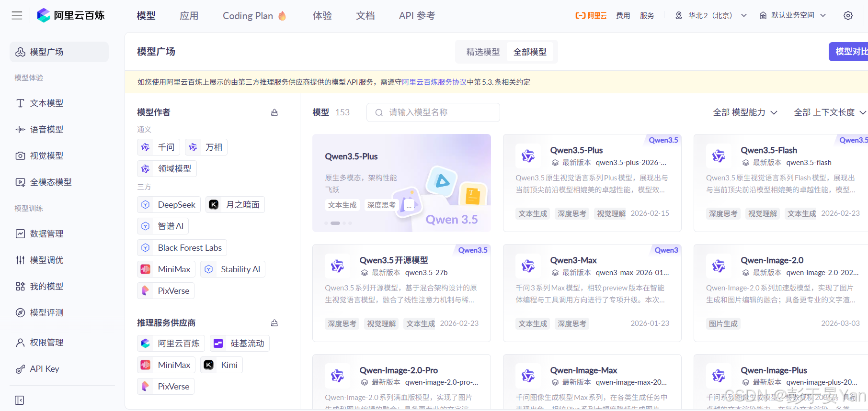Click the 阿里云 logo link
The width and height of the screenshot is (868, 411).
591,15
